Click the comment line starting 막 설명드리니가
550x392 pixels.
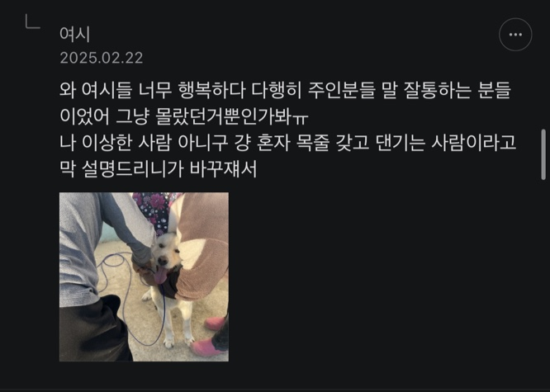[x=159, y=169]
